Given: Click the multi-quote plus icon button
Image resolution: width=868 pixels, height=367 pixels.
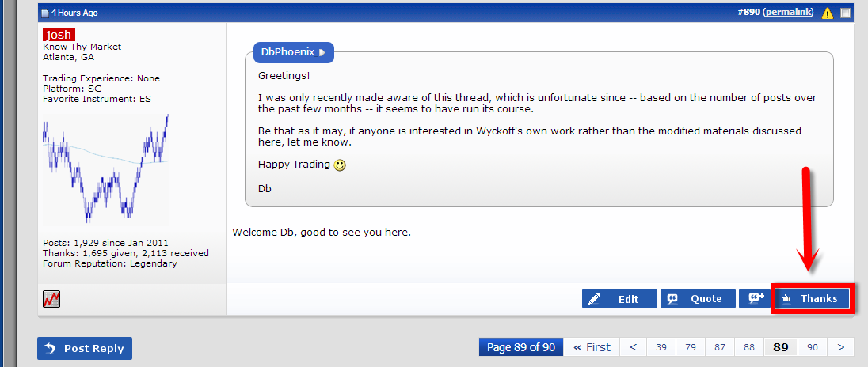Looking at the screenshot, I should click(755, 298).
